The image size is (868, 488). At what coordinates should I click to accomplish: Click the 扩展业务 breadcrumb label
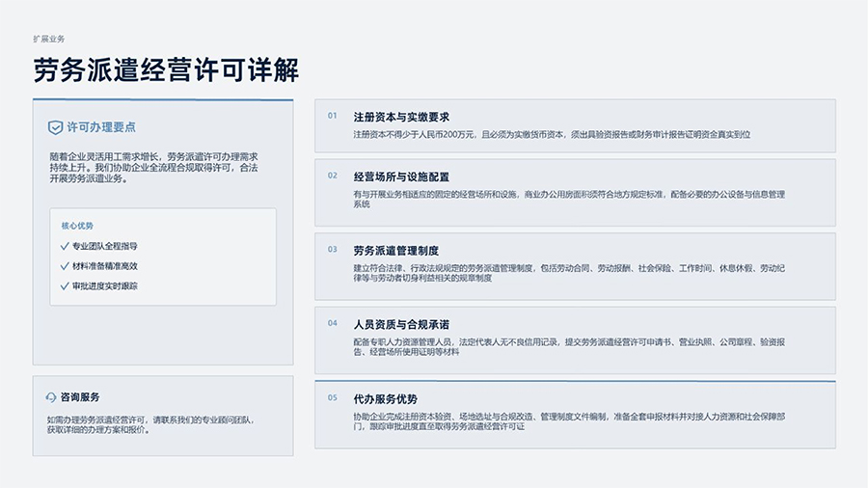coord(49,39)
